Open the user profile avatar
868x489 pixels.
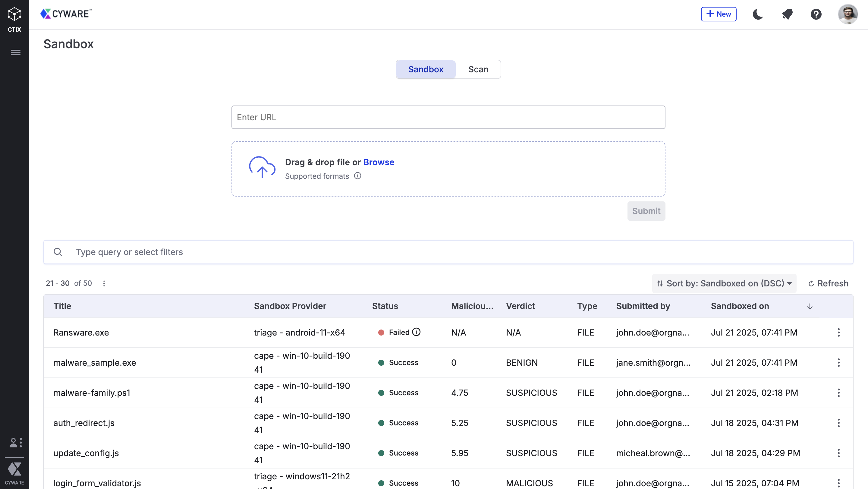848,14
